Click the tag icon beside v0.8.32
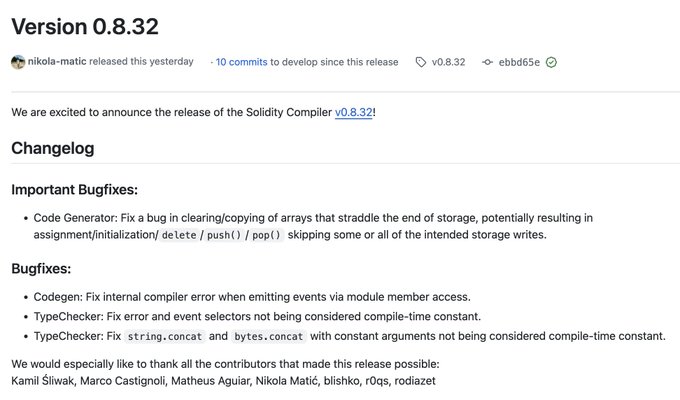This screenshot has width=680, height=400. pyautogui.click(x=421, y=62)
